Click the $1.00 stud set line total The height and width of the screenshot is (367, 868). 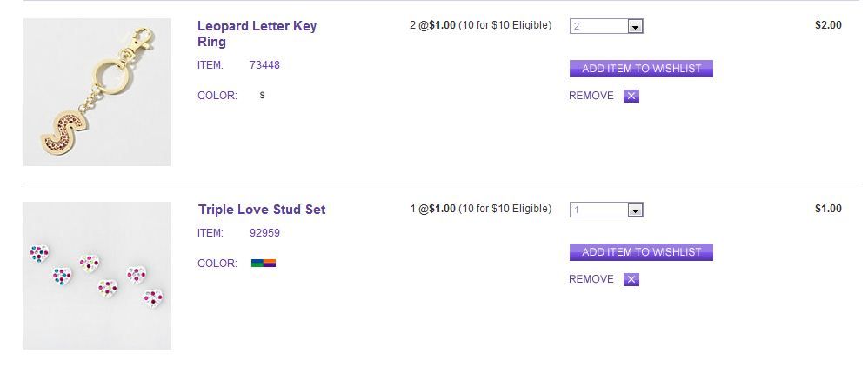pyautogui.click(x=827, y=209)
